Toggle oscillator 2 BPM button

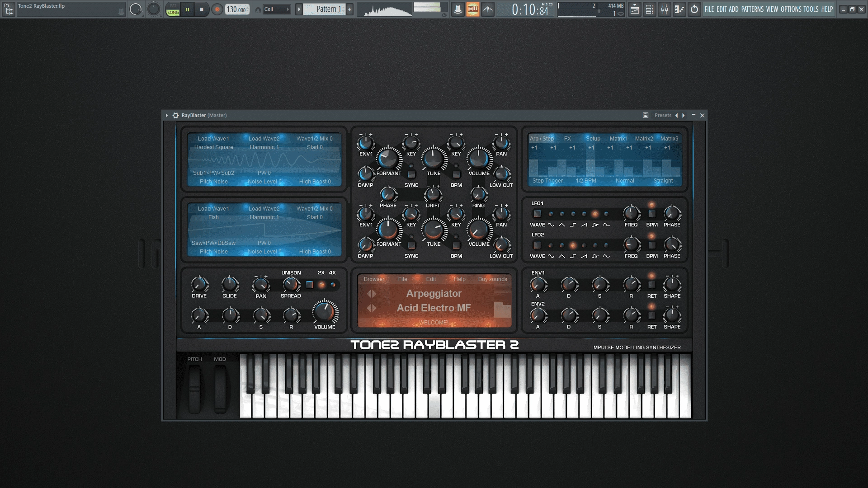pos(457,245)
